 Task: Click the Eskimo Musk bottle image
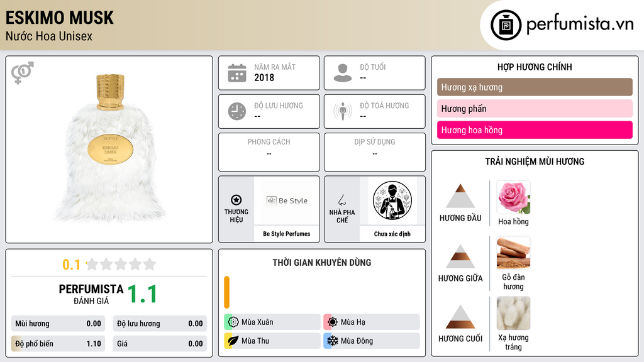click(x=109, y=148)
